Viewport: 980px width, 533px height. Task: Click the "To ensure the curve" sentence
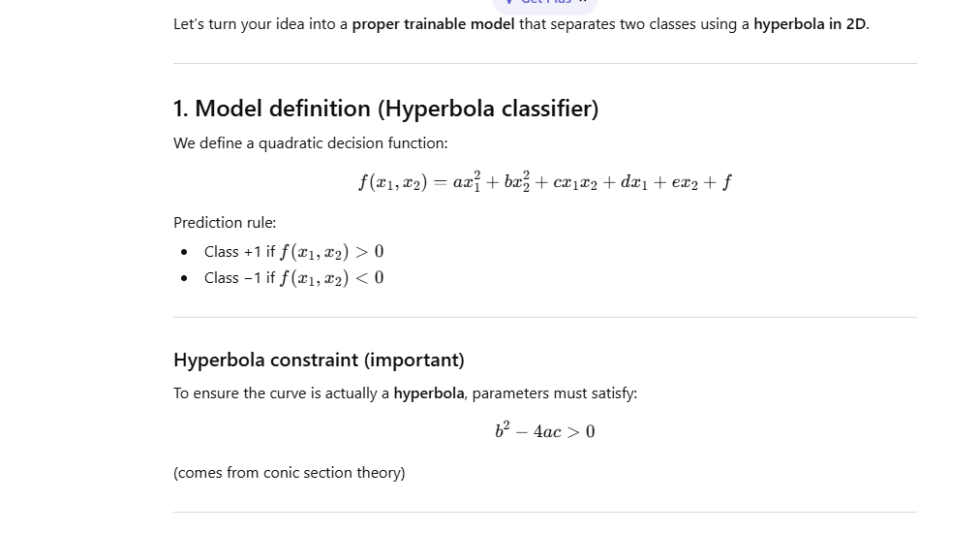pyautogui.click(x=281, y=393)
